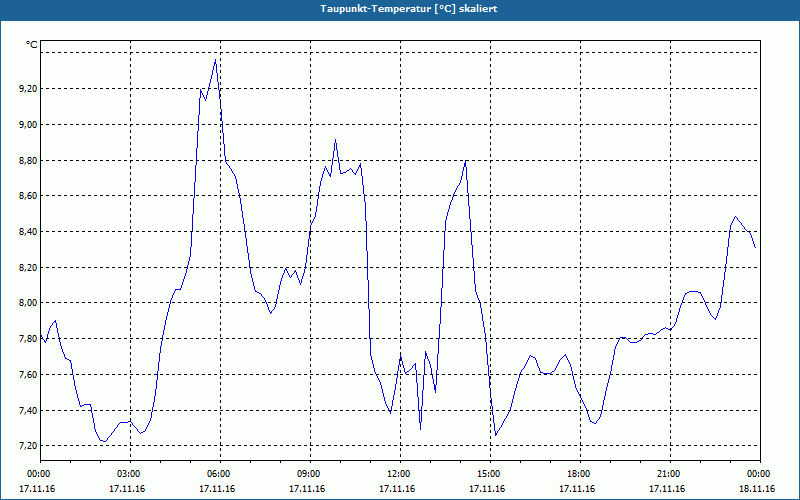Screen dimensions: 800x500
Task: Select the '15:00' x-axis time label
Action: tap(491, 474)
